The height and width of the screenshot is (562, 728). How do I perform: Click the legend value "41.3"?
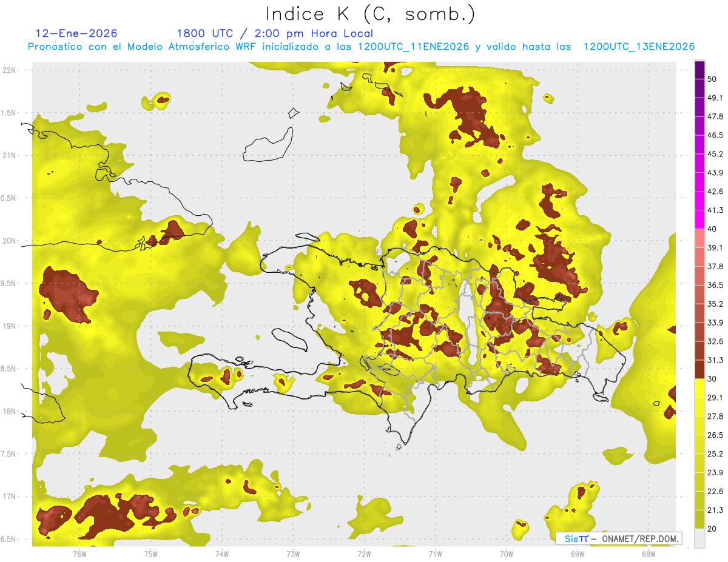[715, 210]
